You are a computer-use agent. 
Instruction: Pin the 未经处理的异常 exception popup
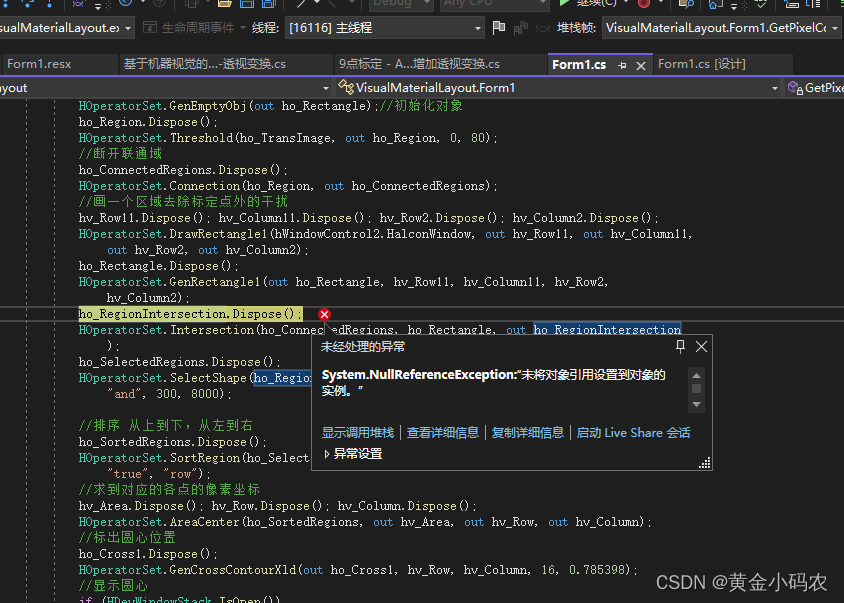(681, 346)
